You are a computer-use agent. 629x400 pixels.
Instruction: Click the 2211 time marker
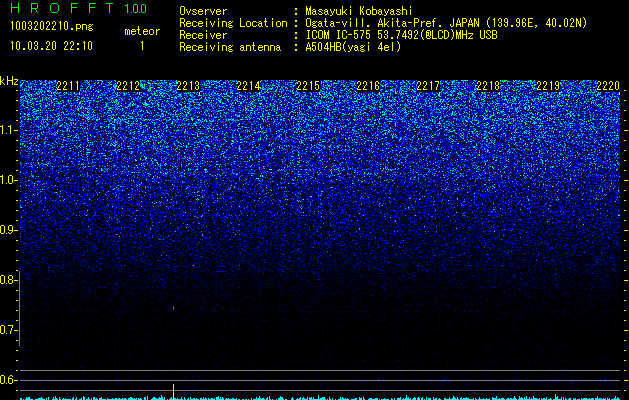(68, 85)
